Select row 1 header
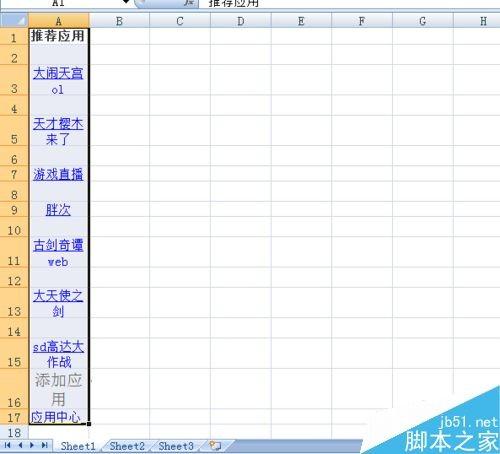The width and height of the screenshot is (500, 454). point(14,36)
